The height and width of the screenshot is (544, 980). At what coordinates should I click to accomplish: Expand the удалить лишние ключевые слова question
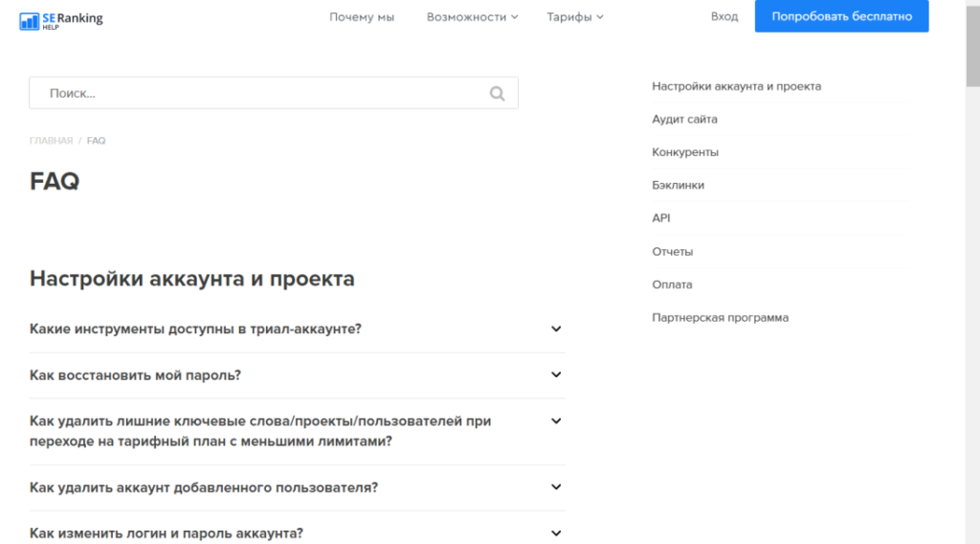[x=297, y=431]
